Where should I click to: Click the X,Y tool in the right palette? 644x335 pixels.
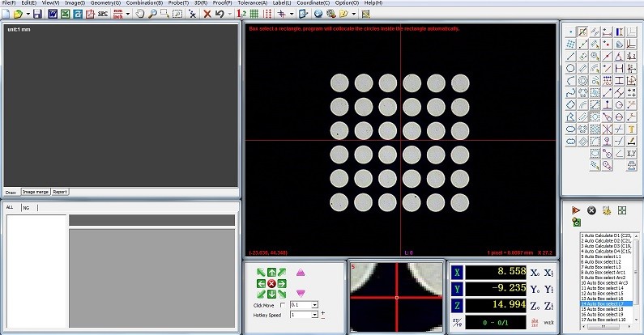coord(632,152)
